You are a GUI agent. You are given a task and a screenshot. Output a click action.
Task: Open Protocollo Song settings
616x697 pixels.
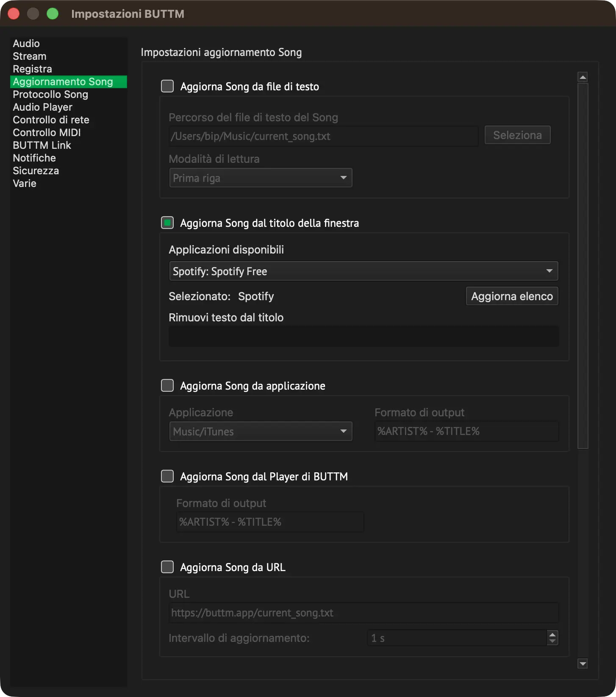[x=68, y=95]
